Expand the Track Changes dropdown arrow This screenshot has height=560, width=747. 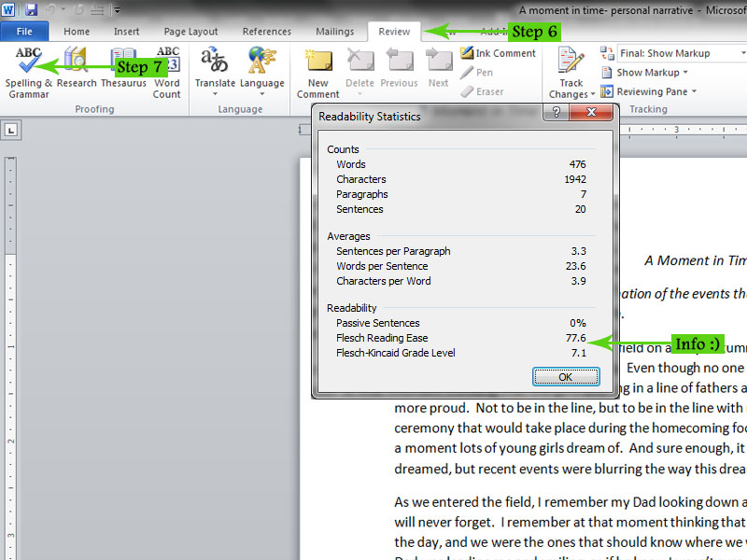point(593,94)
